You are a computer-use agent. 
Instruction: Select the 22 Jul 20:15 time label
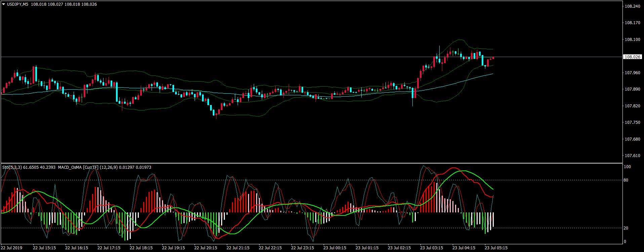click(206, 248)
